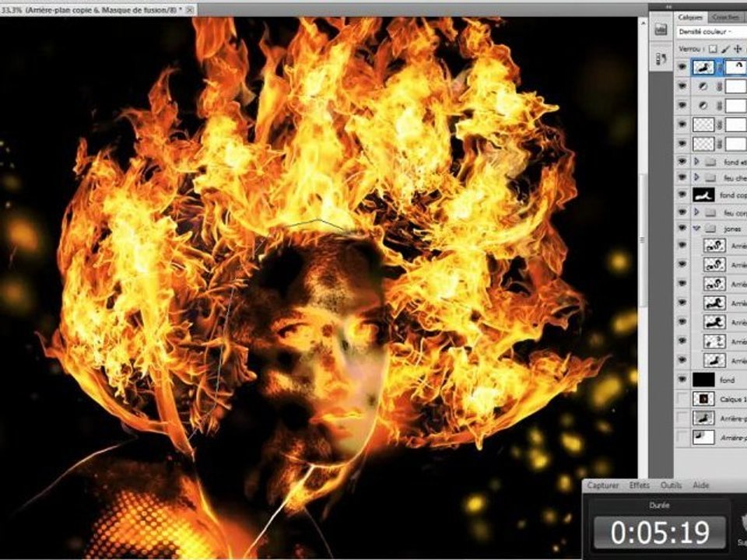Expand the 'feu che' group triangle

coord(696,177)
